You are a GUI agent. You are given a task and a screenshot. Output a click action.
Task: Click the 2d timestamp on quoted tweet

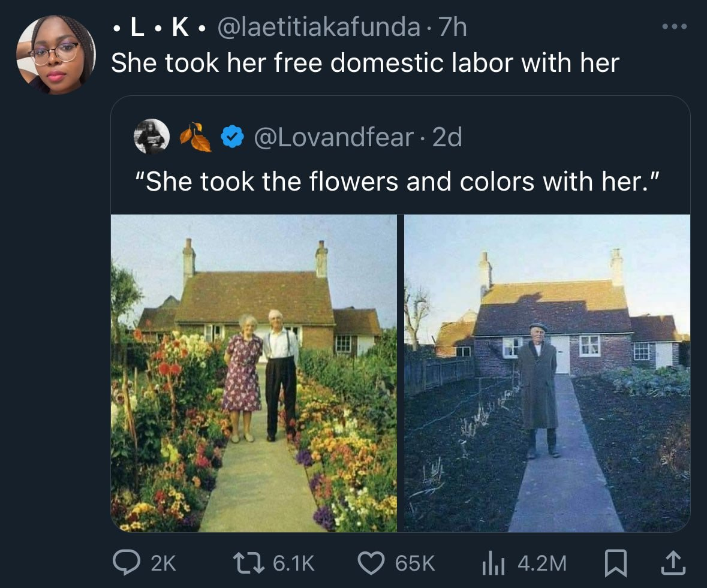tap(447, 138)
